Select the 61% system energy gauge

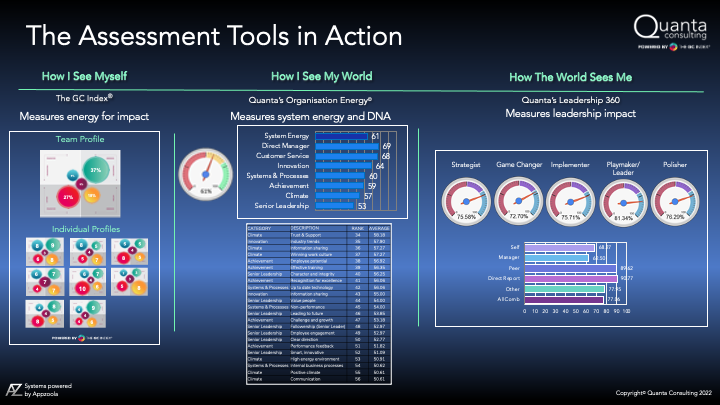[206, 174]
